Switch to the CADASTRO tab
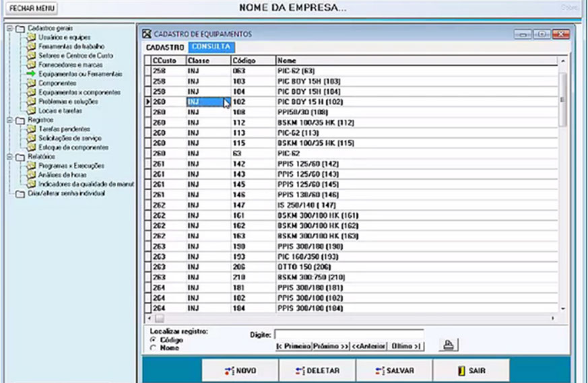 tap(165, 47)
